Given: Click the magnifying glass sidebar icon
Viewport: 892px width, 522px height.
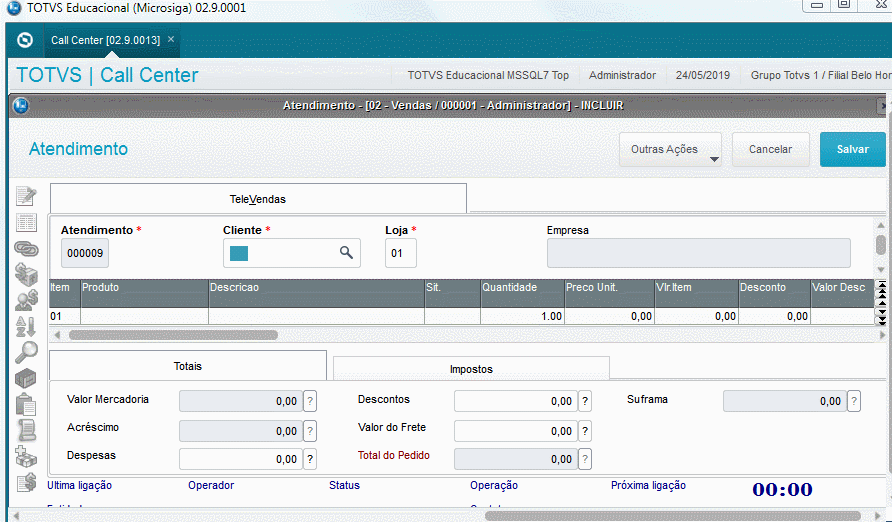Looking at the screenshot, I should 26,353.
